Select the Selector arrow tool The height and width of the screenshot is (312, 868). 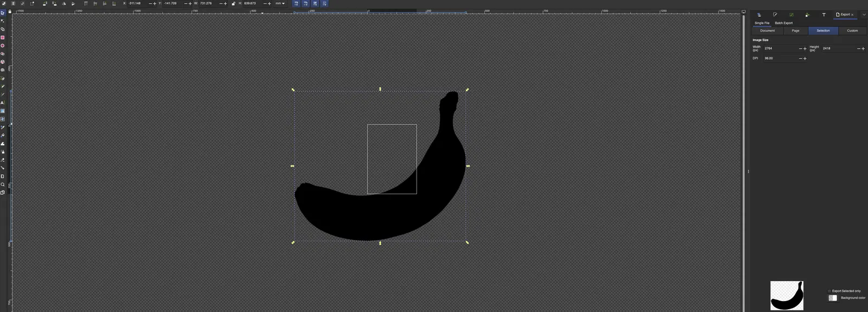3,12
